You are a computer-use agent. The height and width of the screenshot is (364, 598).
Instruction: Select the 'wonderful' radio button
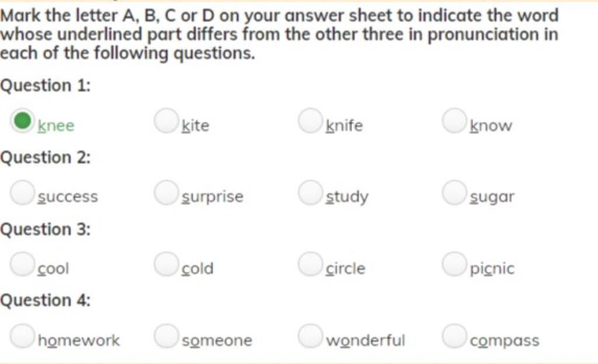tap(310, 336)
